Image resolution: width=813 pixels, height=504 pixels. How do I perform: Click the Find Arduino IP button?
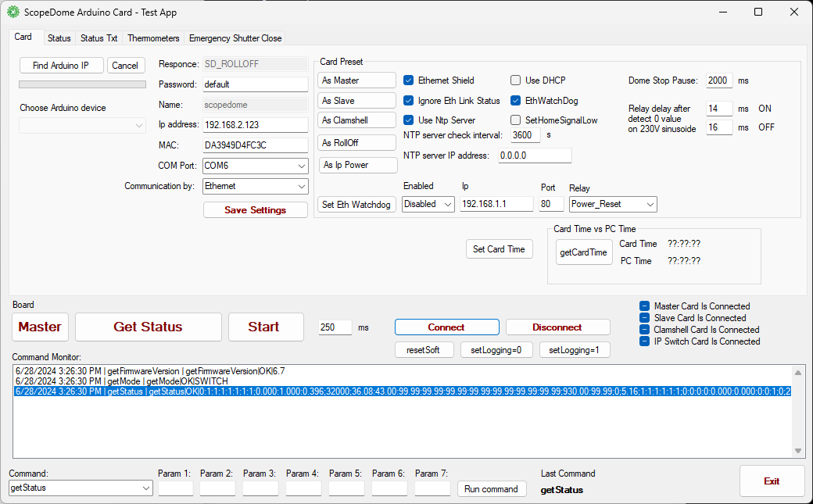[61, 66]
